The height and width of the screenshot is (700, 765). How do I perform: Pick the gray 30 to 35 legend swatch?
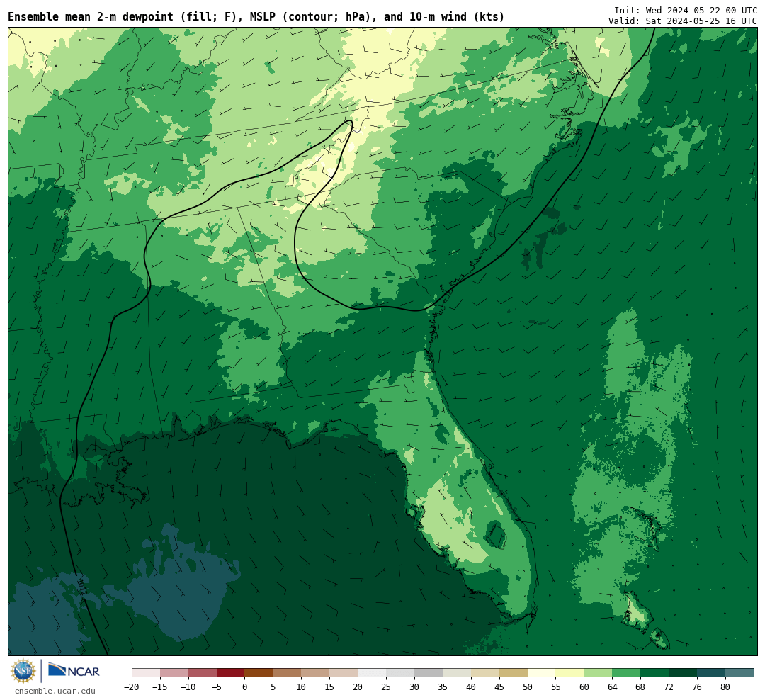[429, 673]
